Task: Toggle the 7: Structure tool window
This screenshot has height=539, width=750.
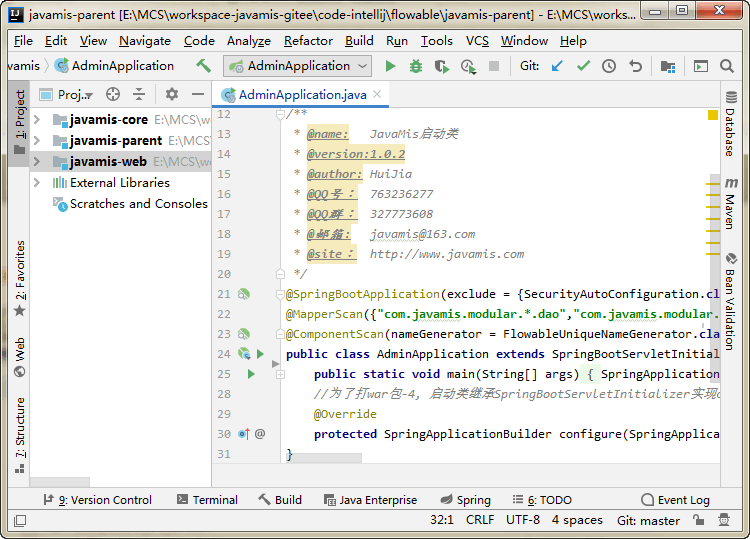Action: (x=20, y=435)
